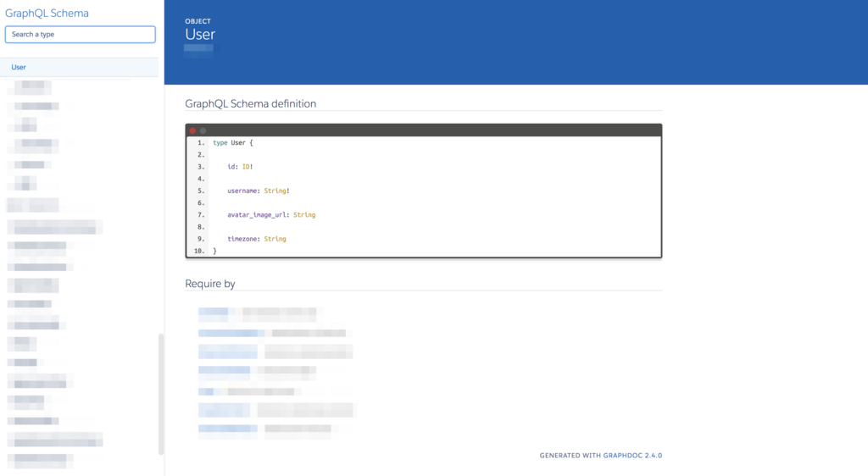The image size is (868, 476).
Task: Click the sidebar vertical scrollbar
Action: pyautogui.click(x=161, y=394)
